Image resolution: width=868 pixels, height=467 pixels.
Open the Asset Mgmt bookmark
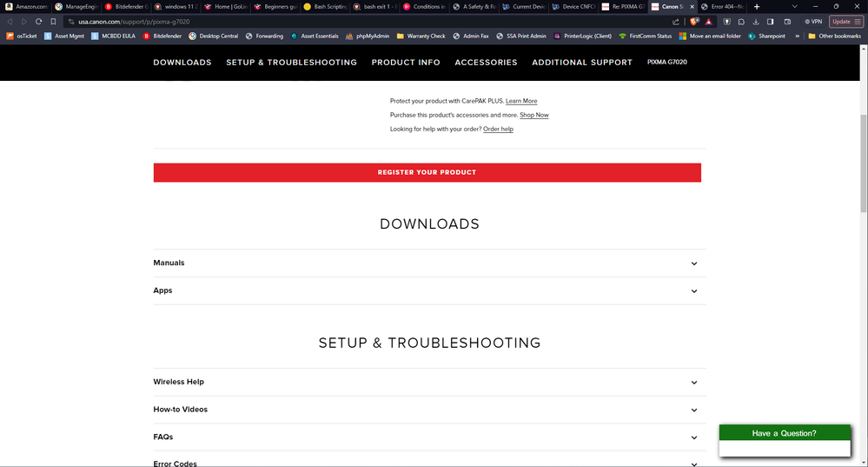pyautogui.click(x=64, y=36)
